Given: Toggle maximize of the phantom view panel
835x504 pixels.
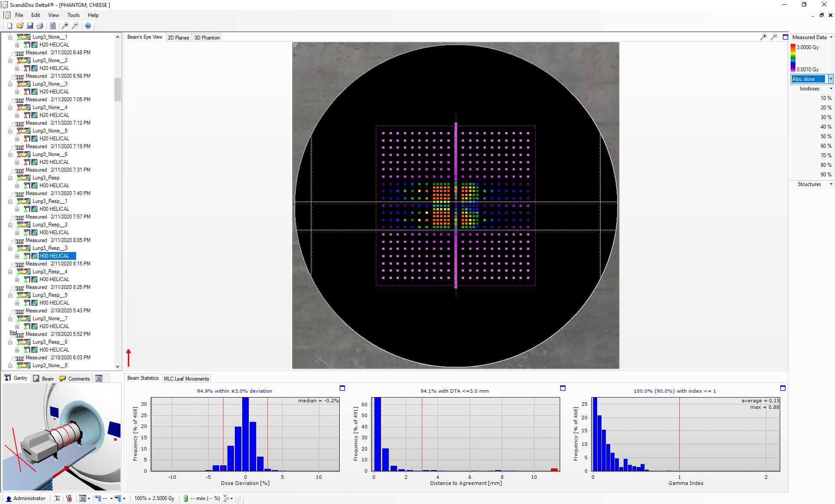Looking at the screenshot, I should 785,37.
